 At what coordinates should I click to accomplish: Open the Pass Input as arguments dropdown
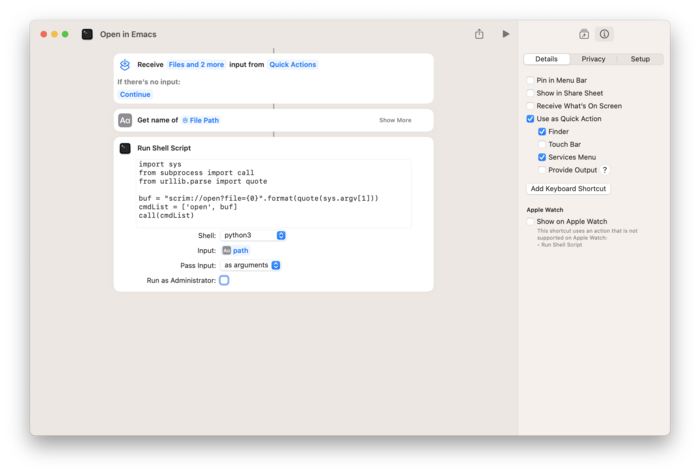251,265
